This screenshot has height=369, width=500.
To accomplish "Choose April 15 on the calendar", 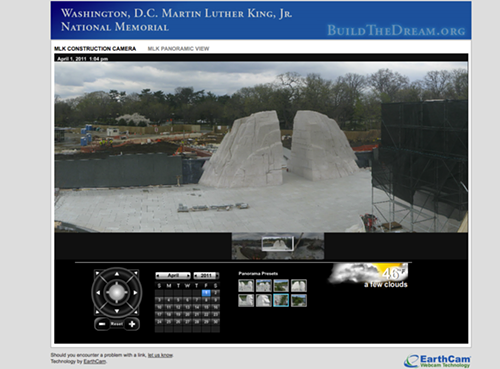I will point(206,307).
